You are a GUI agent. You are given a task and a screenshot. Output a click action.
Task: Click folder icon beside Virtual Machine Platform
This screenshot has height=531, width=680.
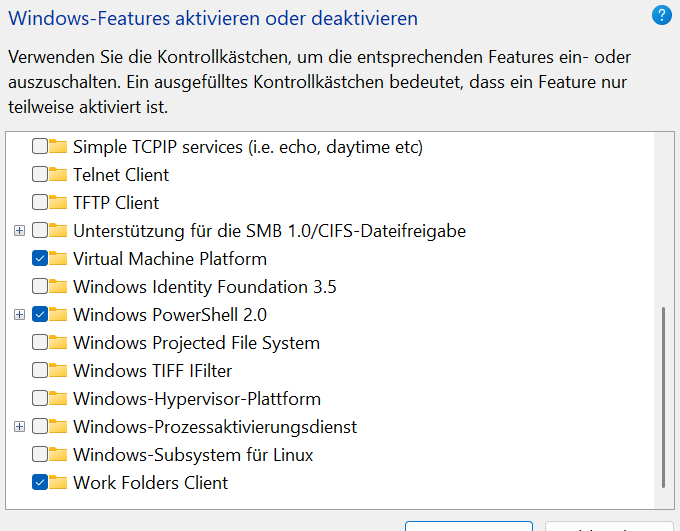[58, 259]
